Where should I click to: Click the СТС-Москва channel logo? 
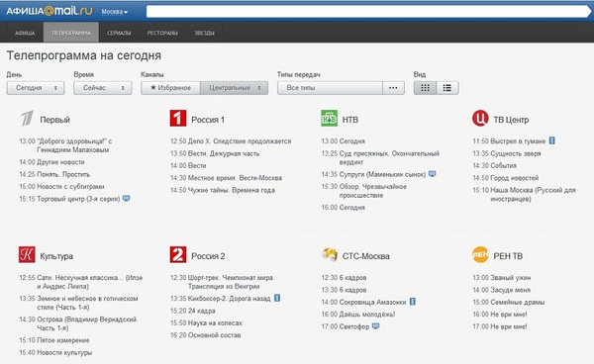[x=330, y=254]
